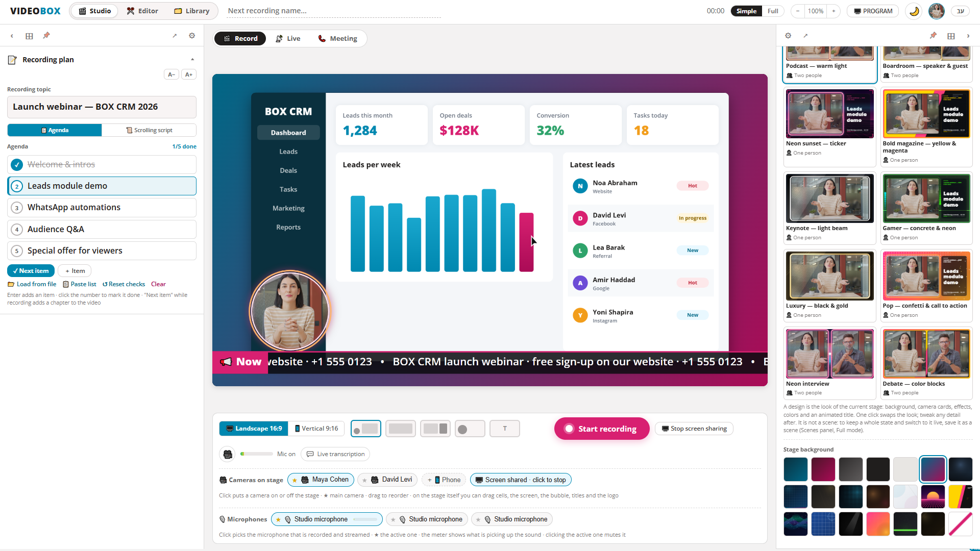Open the Library tab
Screen dimensions: 980x551
click(x=191, y=11)
